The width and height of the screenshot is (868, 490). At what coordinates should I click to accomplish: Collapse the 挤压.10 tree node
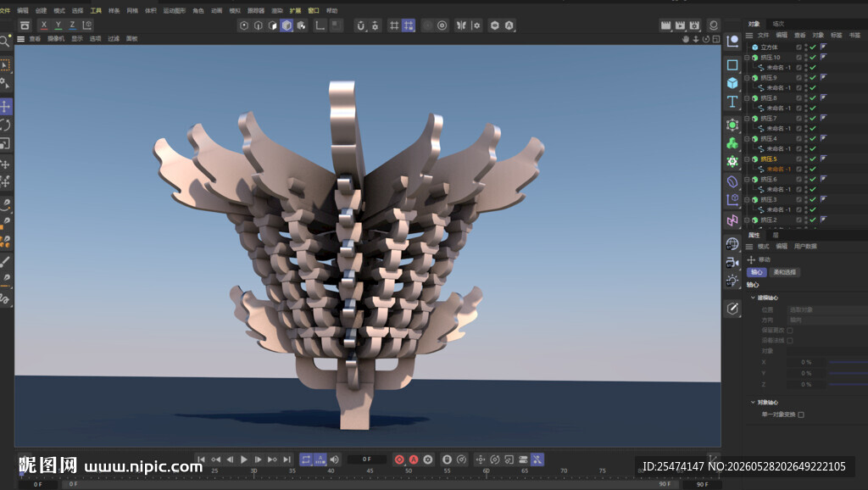(748, 58)
